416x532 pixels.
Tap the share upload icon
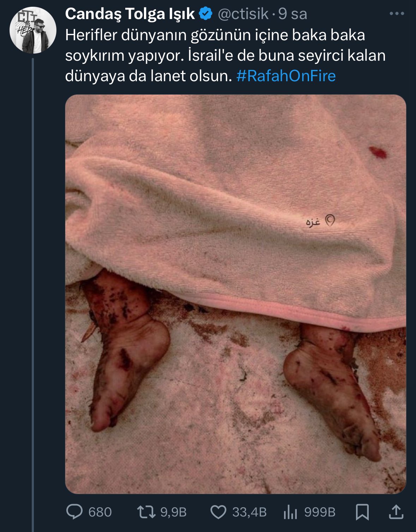click(396, 512)
